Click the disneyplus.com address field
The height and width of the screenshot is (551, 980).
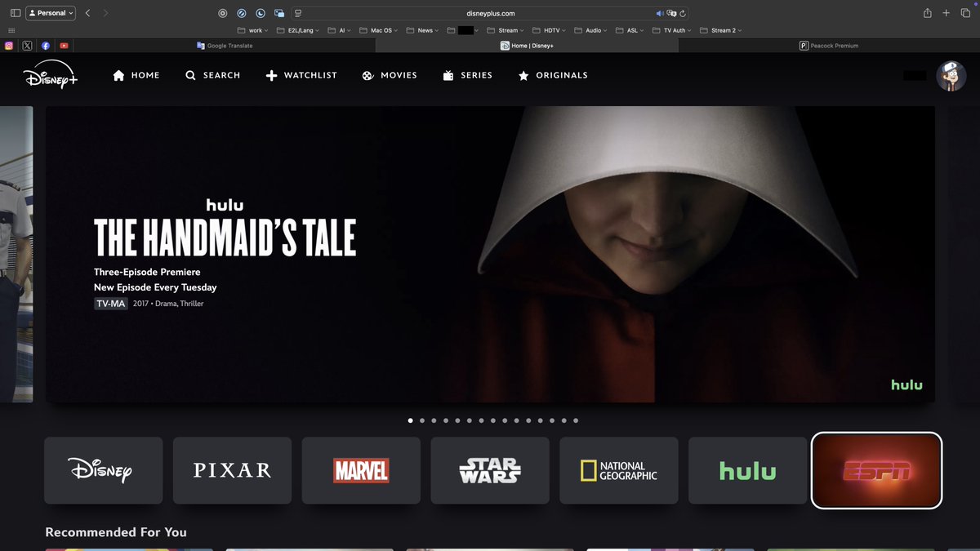pos(490,13)
